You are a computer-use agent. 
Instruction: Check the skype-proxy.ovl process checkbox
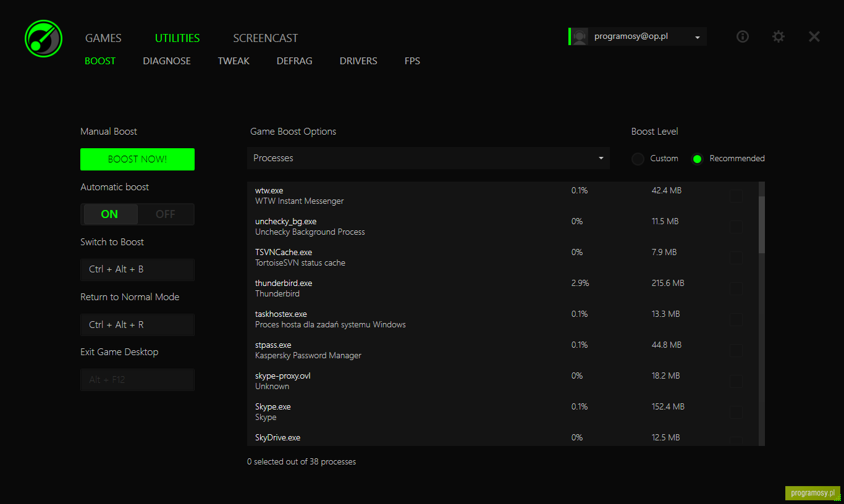tap(736, 382)
